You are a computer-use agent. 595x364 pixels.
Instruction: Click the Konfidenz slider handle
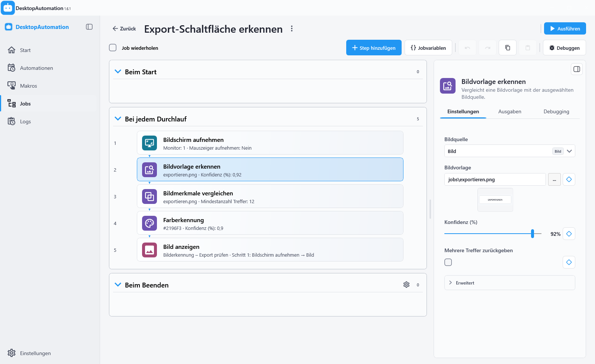(x=533, y=234)
